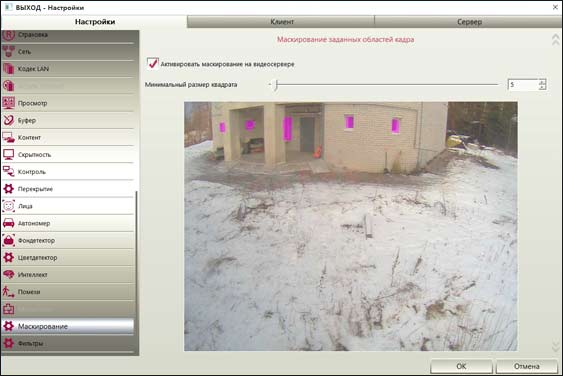The height and width of the screenshot is (376, 563).
Task: Select the Цветдетектор gear icon
Action: 9,257
